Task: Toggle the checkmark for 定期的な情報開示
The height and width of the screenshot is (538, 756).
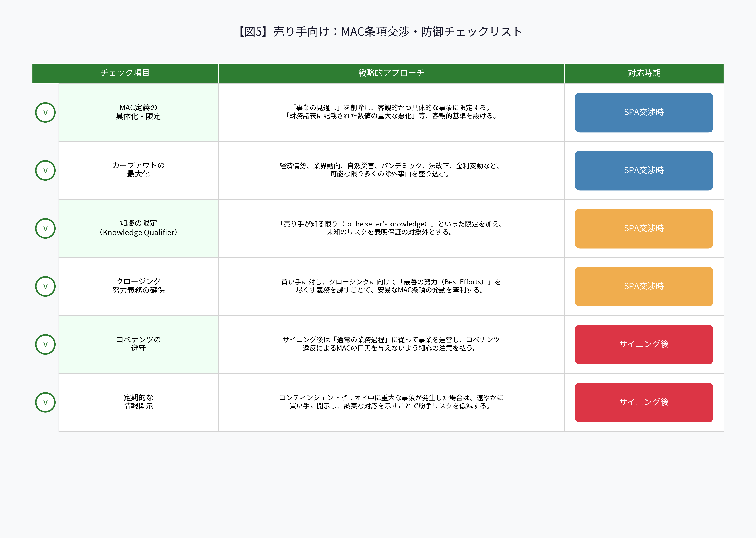Action: click(45, 402)
